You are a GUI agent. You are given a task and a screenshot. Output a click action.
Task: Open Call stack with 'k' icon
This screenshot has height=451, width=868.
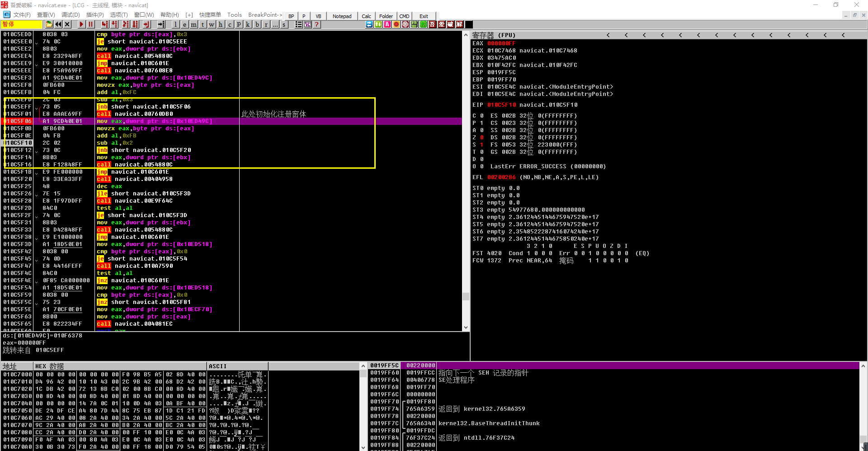coord(248,24)
